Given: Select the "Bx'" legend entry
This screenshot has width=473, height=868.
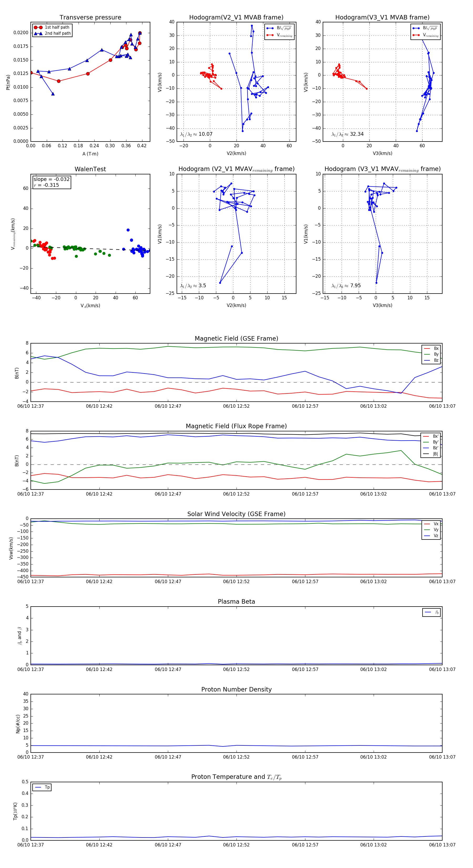Looking at the screenshot, I should coord(431,436).
